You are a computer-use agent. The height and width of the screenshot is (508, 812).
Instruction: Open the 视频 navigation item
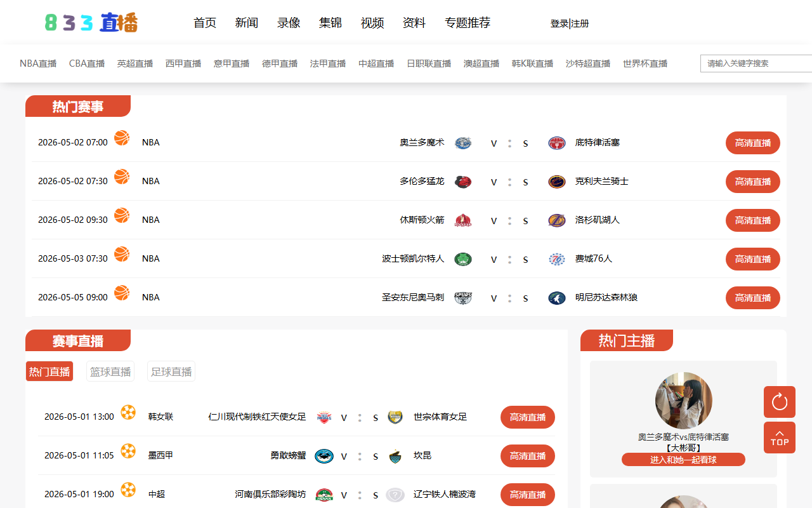[x=372, y=23]
